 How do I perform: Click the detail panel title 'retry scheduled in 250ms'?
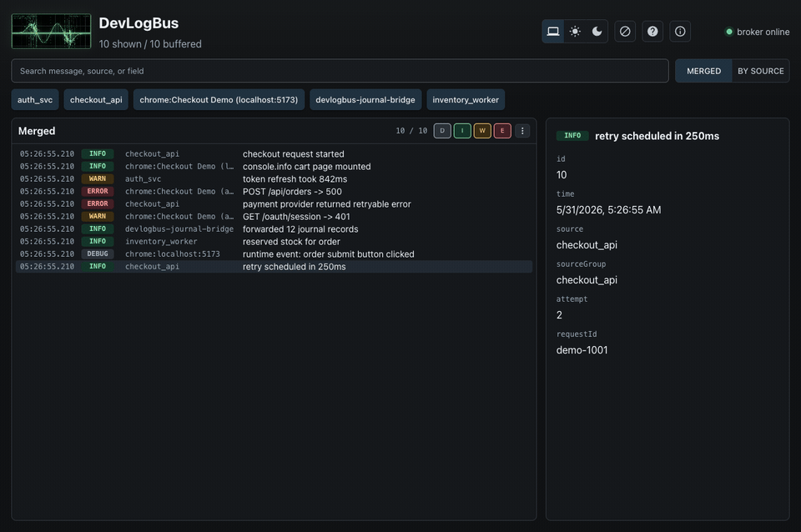coord(657,136)
